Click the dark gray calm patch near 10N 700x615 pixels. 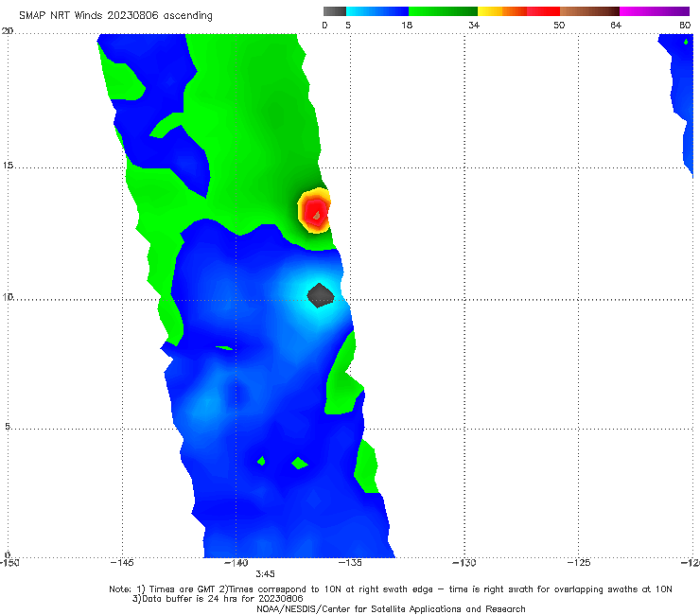click(x=321, y=295)
